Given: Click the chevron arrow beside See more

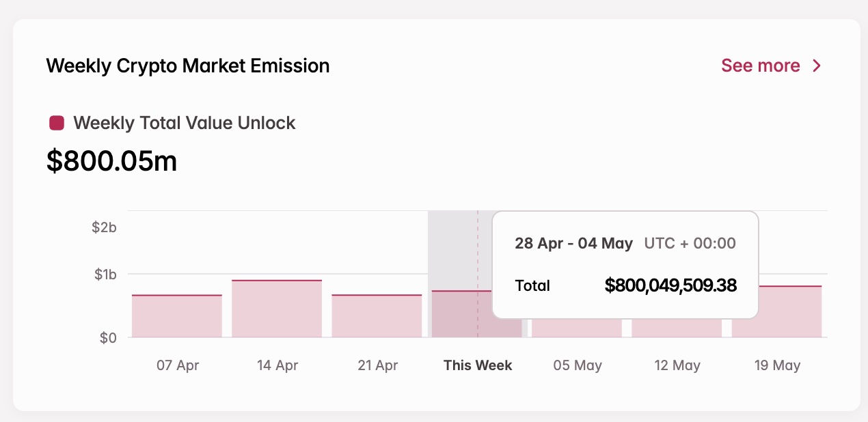Looking at the screenshot, I should [x=816, y=66].
